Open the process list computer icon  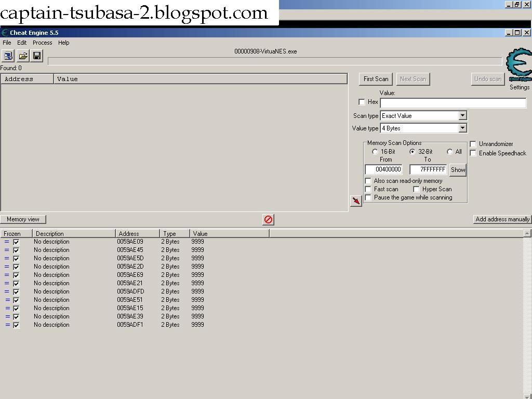[x=8, y=56]
